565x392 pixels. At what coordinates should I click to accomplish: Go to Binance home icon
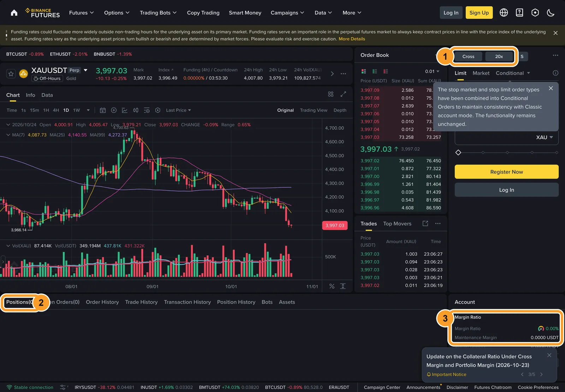[14, 13]
